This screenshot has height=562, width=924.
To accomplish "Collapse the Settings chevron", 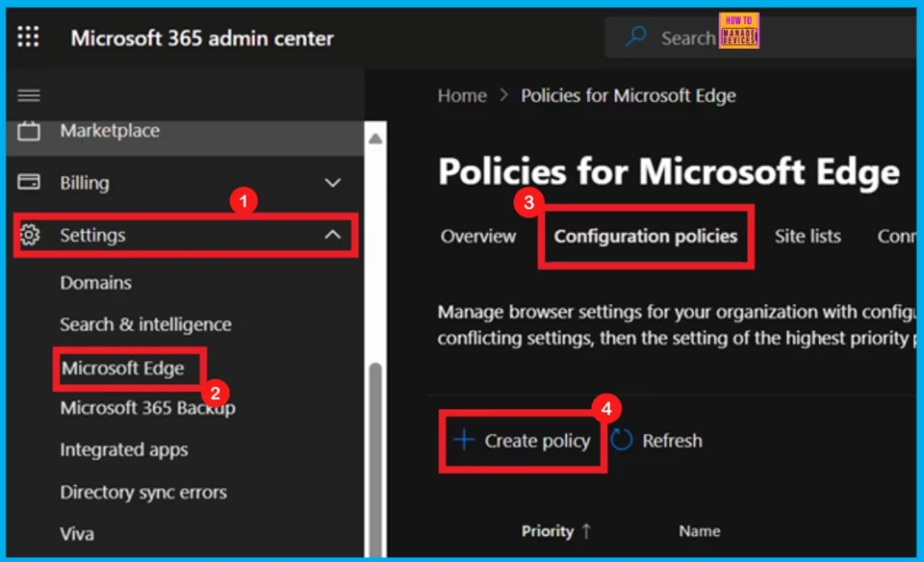I will (332, 235).
